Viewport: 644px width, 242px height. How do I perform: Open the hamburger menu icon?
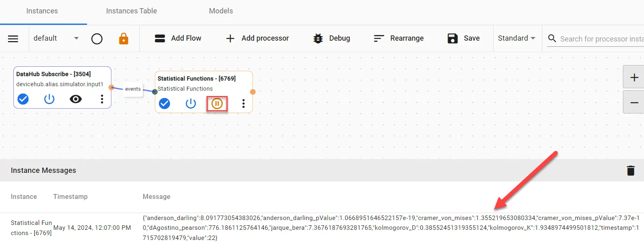pyautogui.click(x=13, y=39)
